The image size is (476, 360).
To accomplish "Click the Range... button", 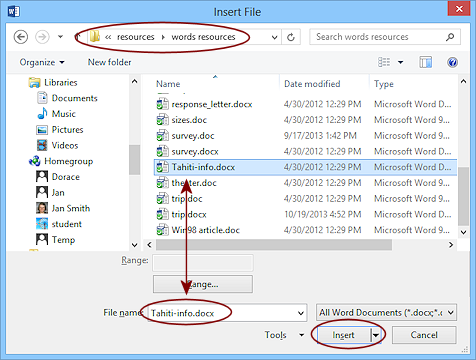I will [203, 284].
